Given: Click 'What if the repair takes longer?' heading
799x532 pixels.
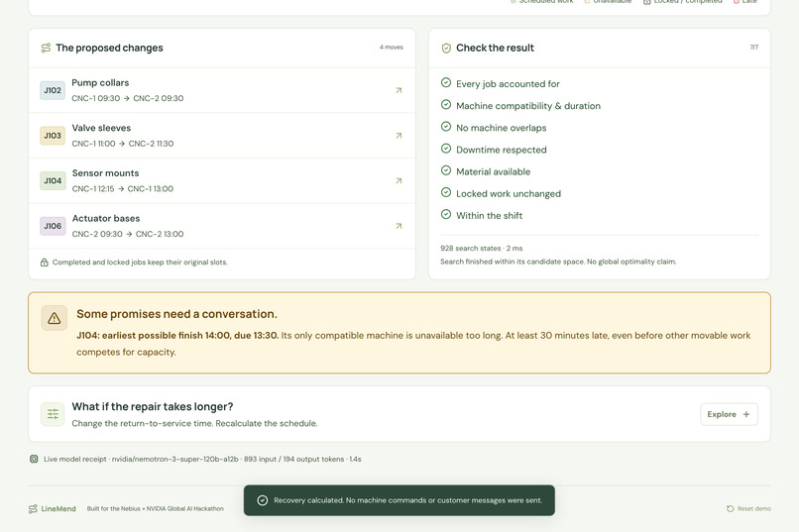Looking at the screenshot, I should point(153,407).
